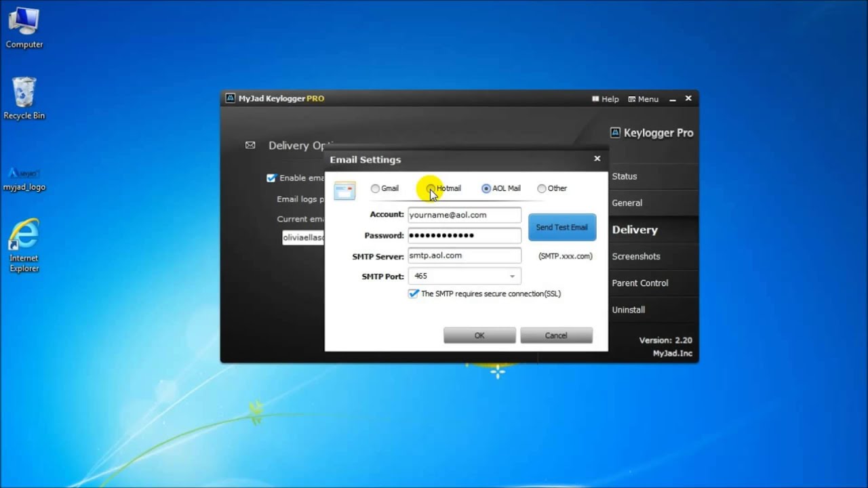Screen dimensions: 868x488
Task: Click the MyJad Keylogger title bar logo icon
Action: pos(230,98)
